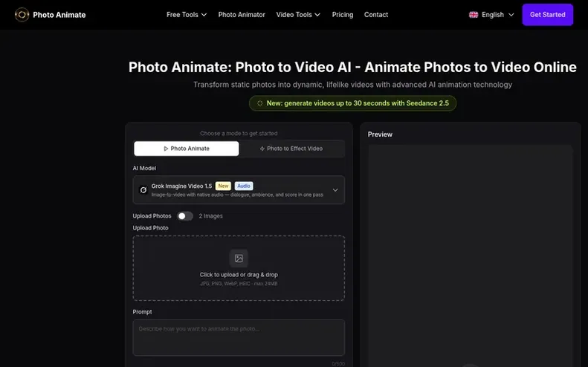The height and width of the screenshot is (367, 588).
Task: Click the Grok model logo icon
Action: tap(143, 190)
